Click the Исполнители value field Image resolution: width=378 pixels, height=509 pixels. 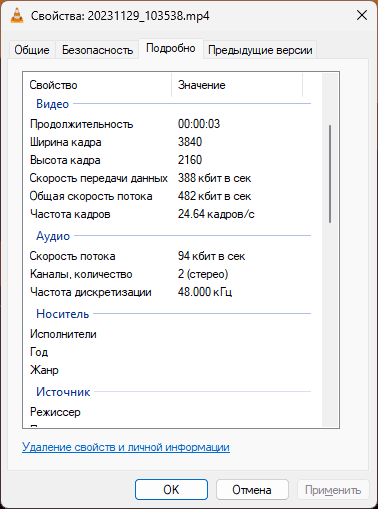pyautogui.click(x=244, y=334)
